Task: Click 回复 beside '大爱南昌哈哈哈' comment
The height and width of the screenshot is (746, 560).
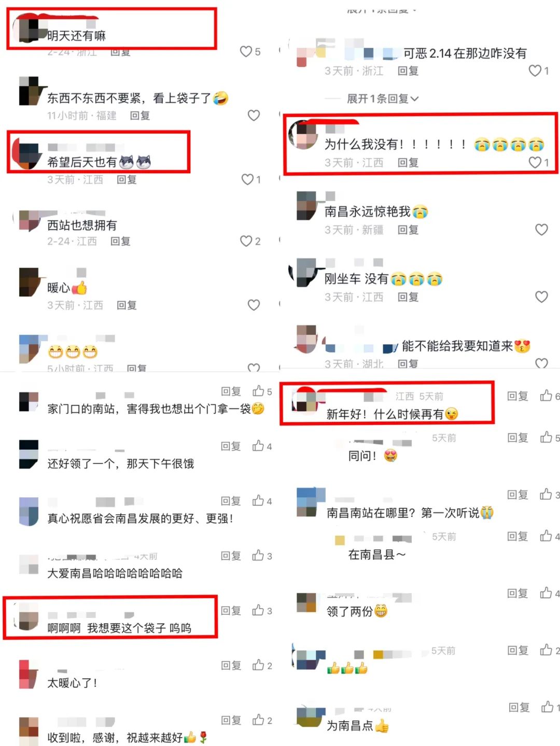Action: [231, 556]
